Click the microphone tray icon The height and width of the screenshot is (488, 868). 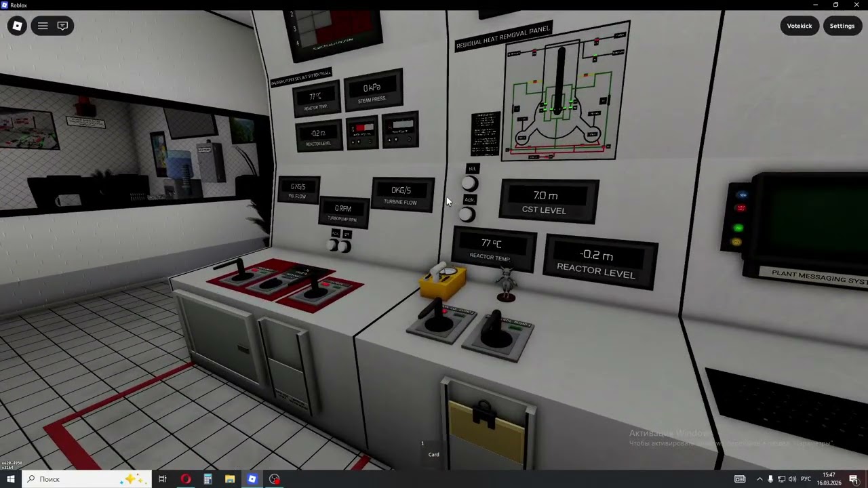point(770,479)
